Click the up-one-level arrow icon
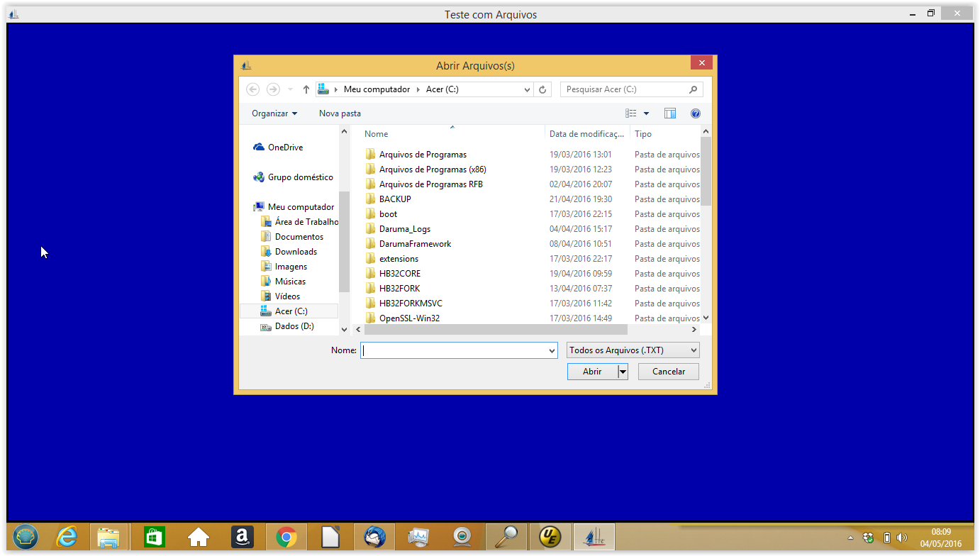This screenshot has width=980, height=556. (306, 89)
